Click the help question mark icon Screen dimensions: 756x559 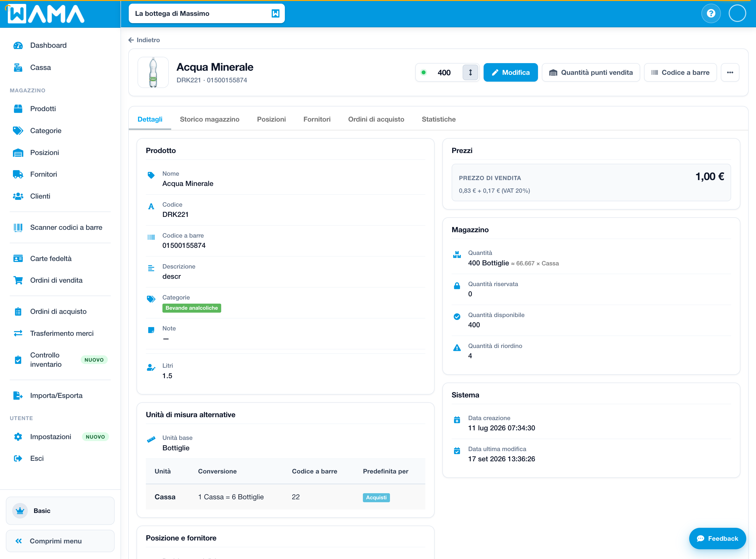click(x=711, y=14)
